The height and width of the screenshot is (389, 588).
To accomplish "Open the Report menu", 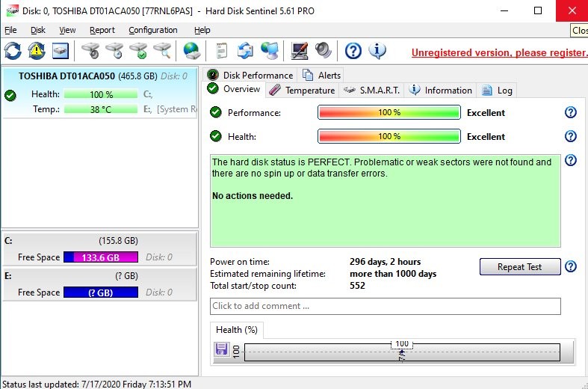I will (102, 30).
